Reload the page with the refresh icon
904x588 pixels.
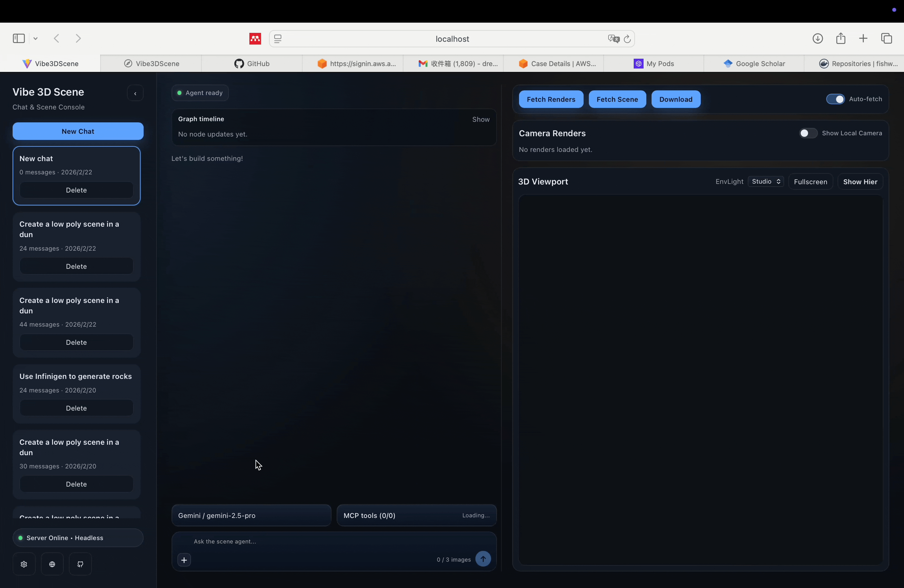pyautogui.click(x=627, y=39)
